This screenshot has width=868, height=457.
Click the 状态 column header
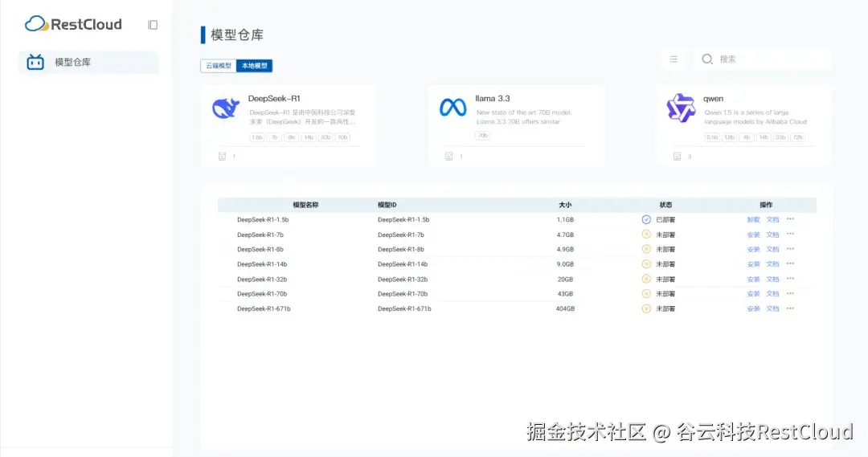[665, 205]
